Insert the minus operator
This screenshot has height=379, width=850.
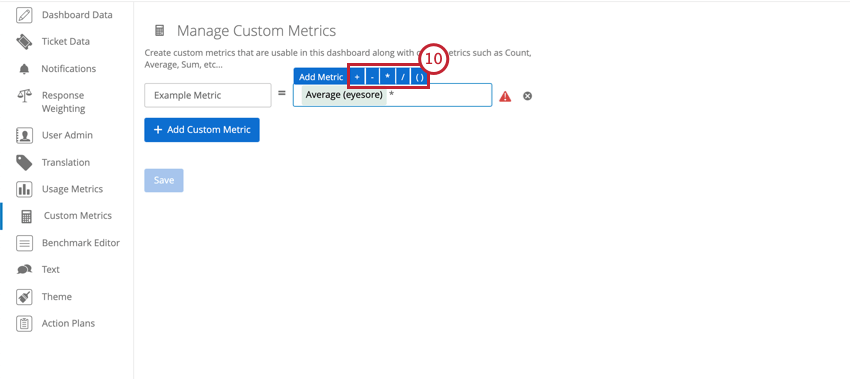click(372, 78)
